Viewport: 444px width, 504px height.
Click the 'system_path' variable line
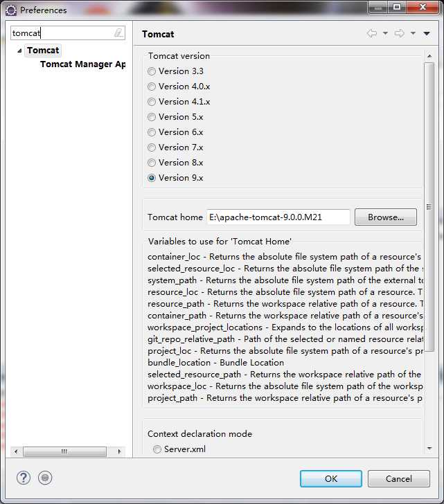pos(285,280)
